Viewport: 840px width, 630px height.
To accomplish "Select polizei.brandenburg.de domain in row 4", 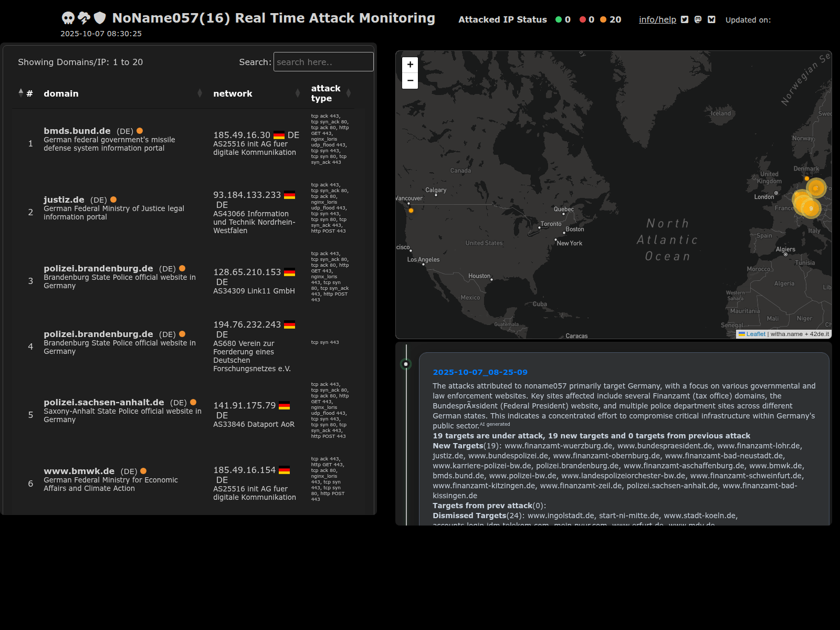I will tap(98, 334).
